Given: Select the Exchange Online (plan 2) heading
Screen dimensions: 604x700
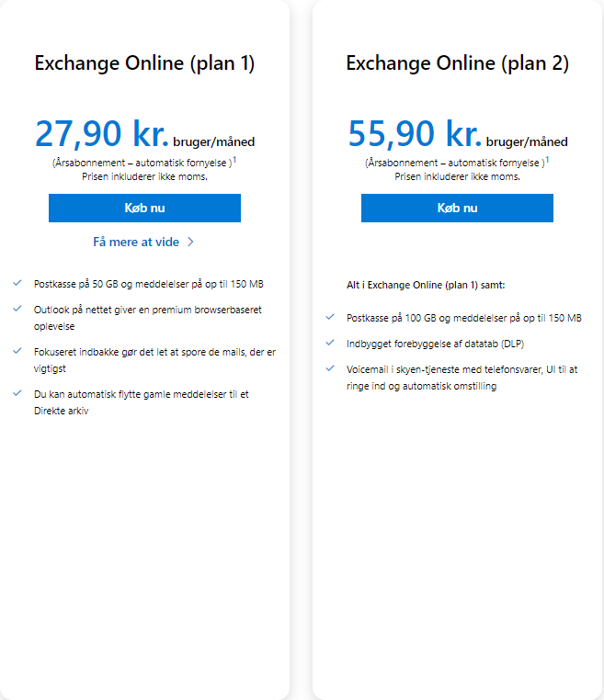Looking at the screenshot, I should (x=458, y=63).
